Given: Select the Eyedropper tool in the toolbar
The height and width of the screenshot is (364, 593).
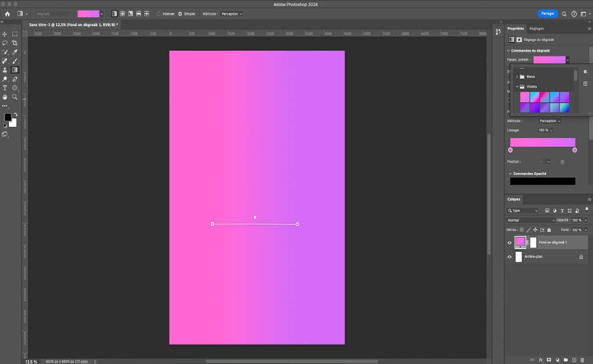Looking at the screenshot, I should [x=15, y=52].
